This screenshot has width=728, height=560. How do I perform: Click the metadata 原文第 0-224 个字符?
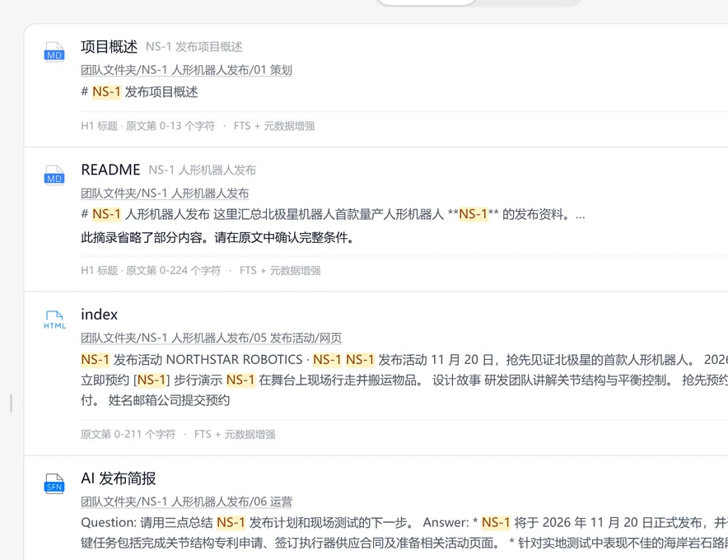(x=173, y=270)
